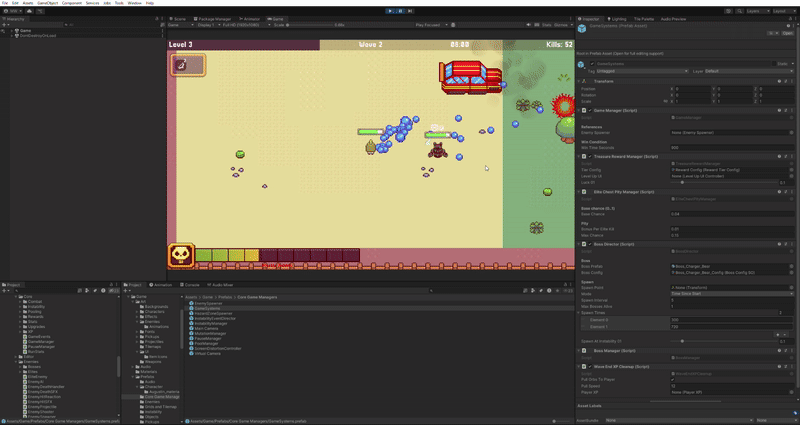Toggle the GameSystems active checkbox
Screen dimensions: 800x425
pos(590,63)
